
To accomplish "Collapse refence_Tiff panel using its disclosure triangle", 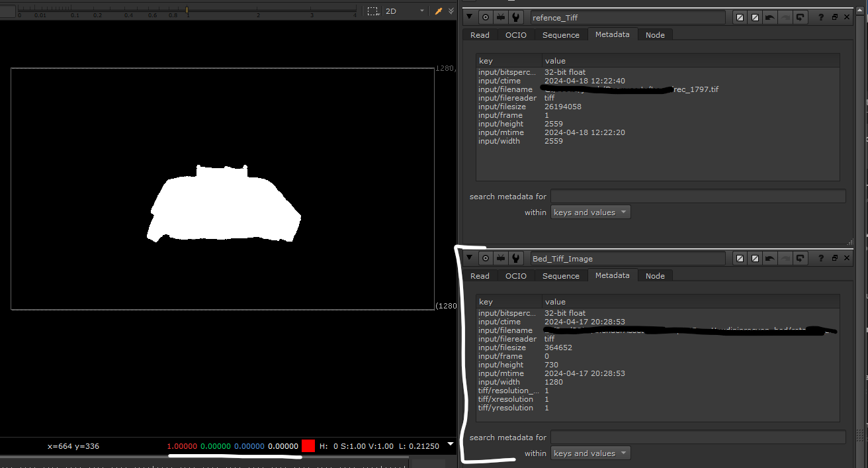I will (470, 17).
